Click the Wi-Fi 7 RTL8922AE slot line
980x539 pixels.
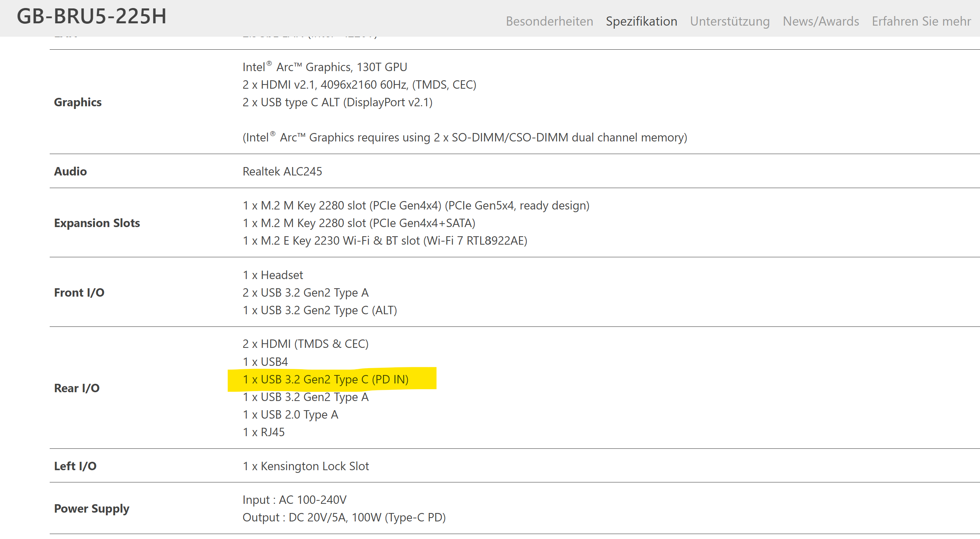pos(385,240)
